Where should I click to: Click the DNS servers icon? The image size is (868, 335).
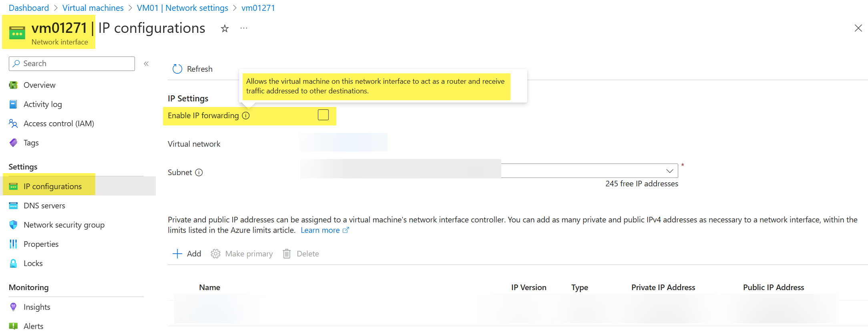(x=13, y=206)
